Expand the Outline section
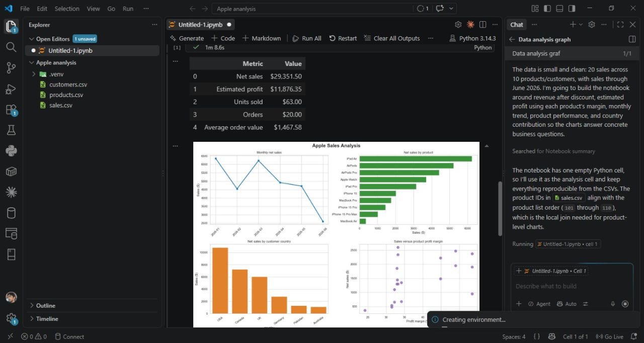Screen dimensions: 644x343 pyautogui.click(x=45, y=306)
